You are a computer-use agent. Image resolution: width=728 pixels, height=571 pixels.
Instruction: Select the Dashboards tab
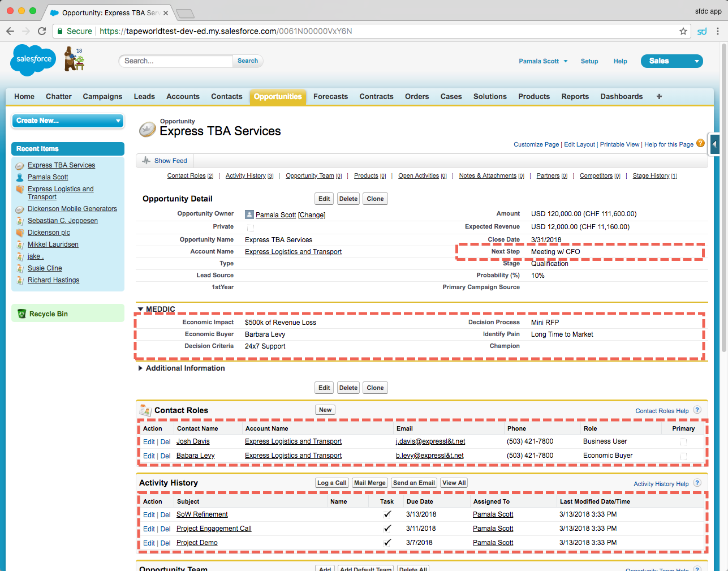[622, 97]
